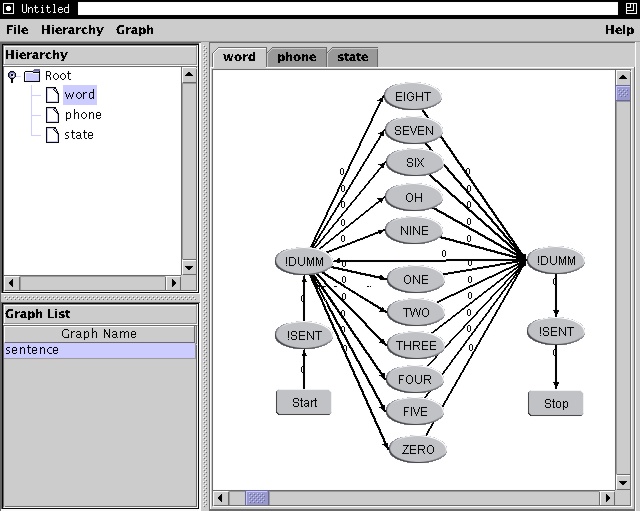Viewport: 640px width, 511px height.
Task: Collapse the Root tree node toggle
Action: pos(12,76)
